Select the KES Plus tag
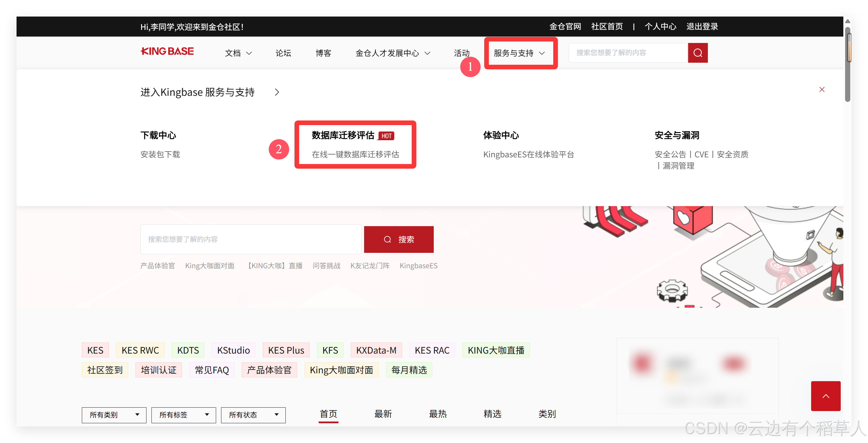The width and height of the screenshot is (868, 443). tap(286, 350)
